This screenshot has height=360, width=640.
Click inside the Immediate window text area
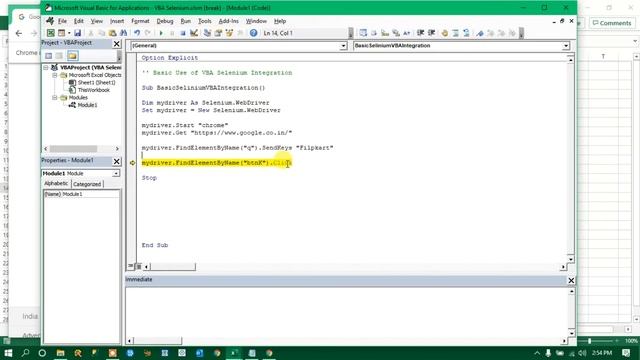347,312
